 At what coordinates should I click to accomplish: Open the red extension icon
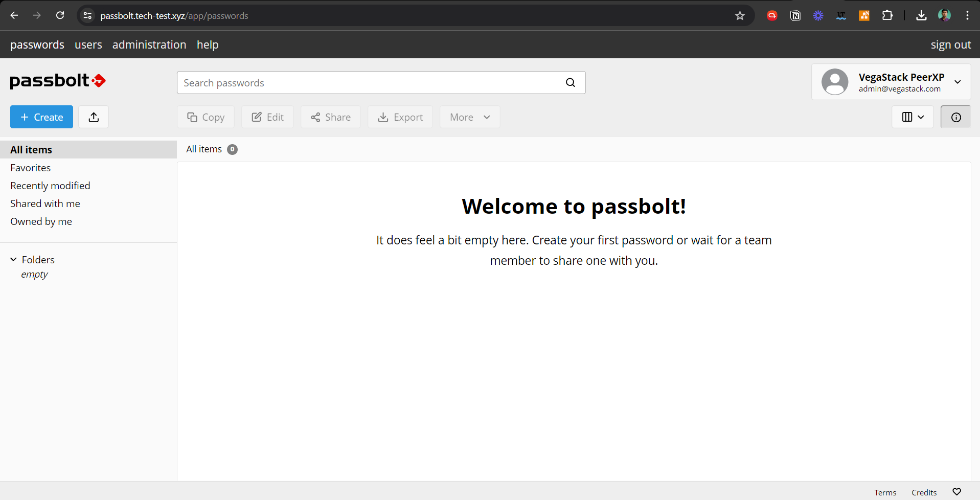coord(772,16)
